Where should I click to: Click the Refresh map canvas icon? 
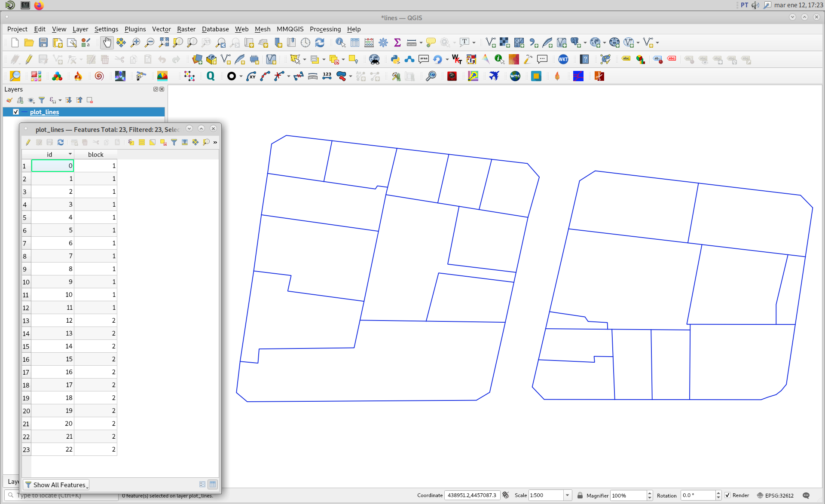click(x=320, y=43)
